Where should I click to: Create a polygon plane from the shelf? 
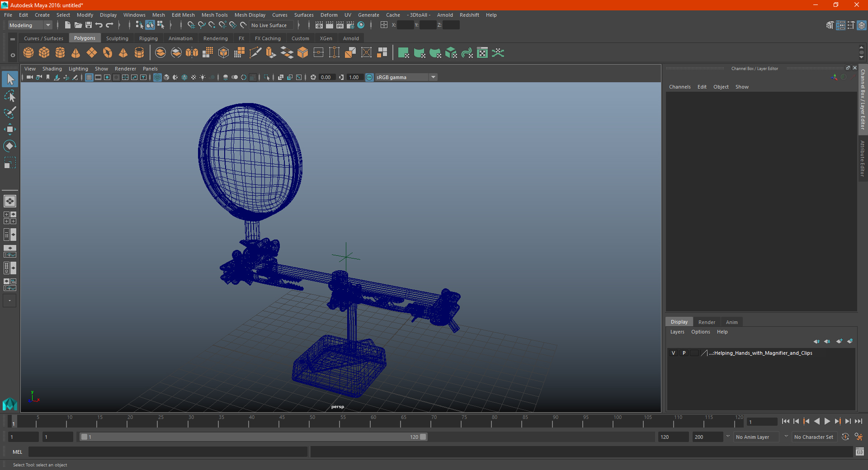[92, 53]
